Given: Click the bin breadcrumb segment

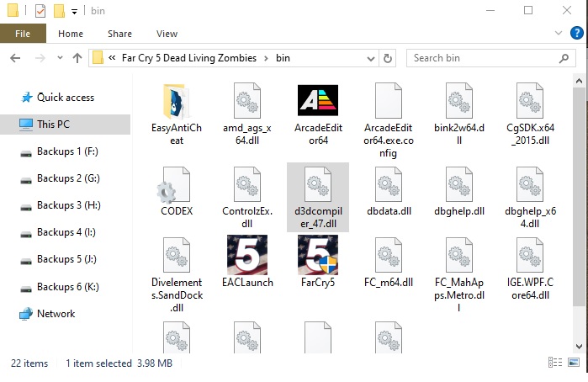Looking at the screenshot, I should pos(283,58).
